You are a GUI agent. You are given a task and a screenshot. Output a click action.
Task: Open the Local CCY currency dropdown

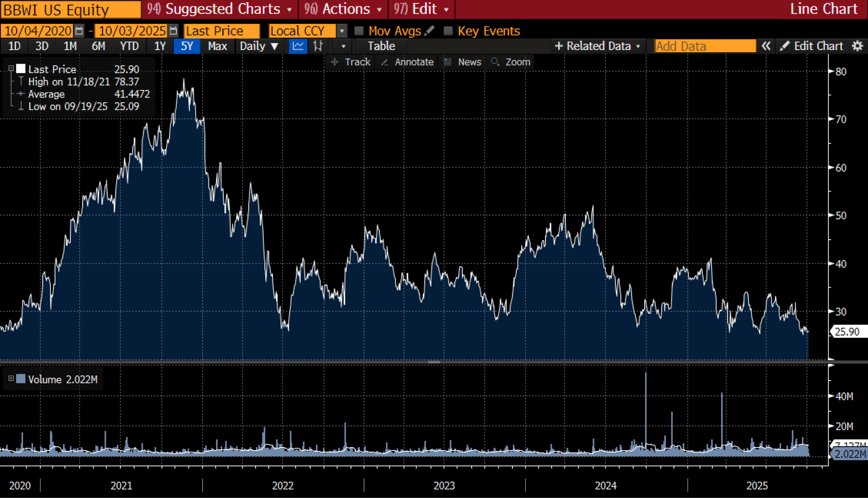342,31
